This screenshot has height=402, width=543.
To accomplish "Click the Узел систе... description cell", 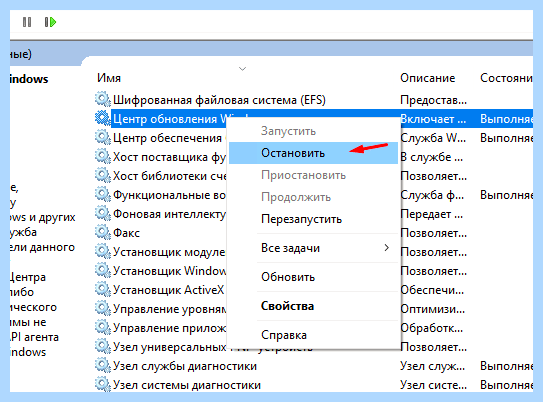I will (433, 385).
